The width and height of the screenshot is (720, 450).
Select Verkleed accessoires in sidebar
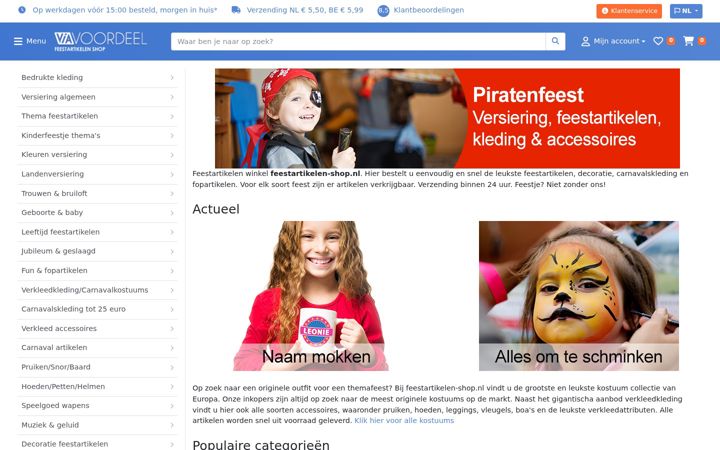[97, 328]
